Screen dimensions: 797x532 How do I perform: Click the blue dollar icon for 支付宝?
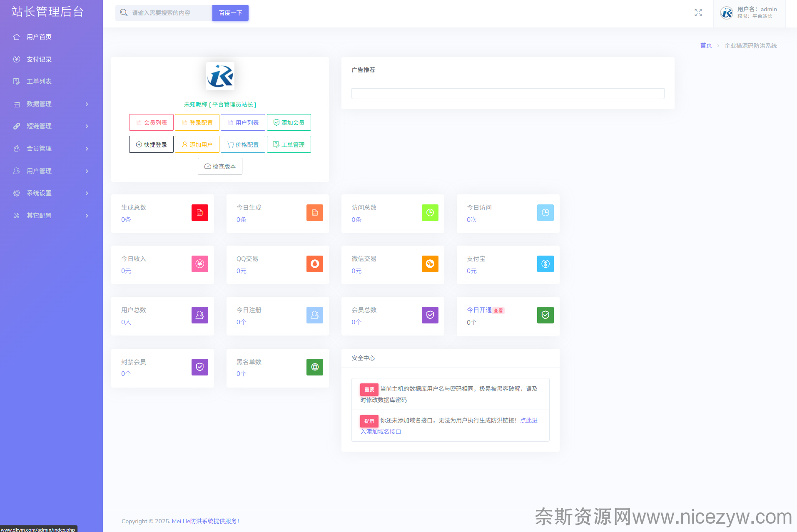click(545, 264)
